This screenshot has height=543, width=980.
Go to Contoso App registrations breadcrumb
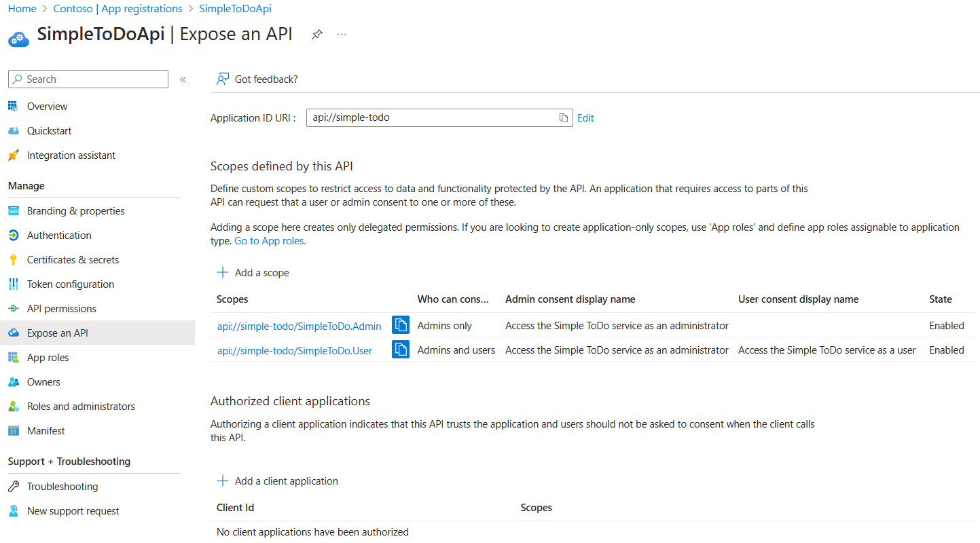coord(117,9)
